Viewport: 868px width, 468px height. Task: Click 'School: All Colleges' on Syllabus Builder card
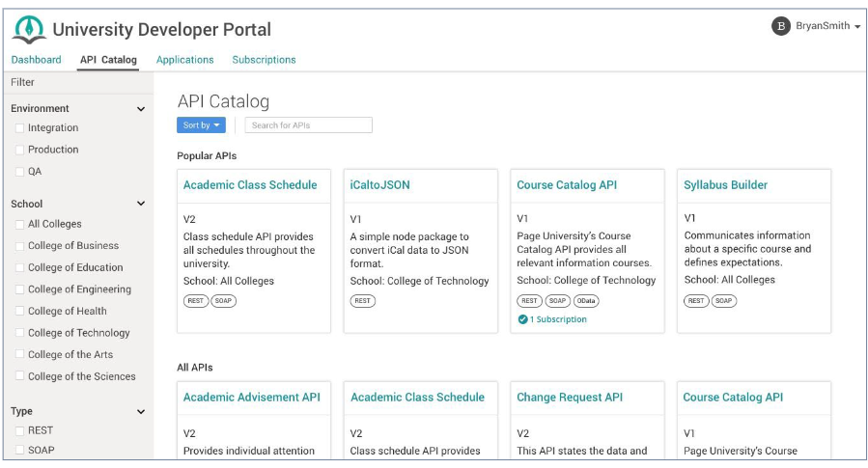(730, 280)
